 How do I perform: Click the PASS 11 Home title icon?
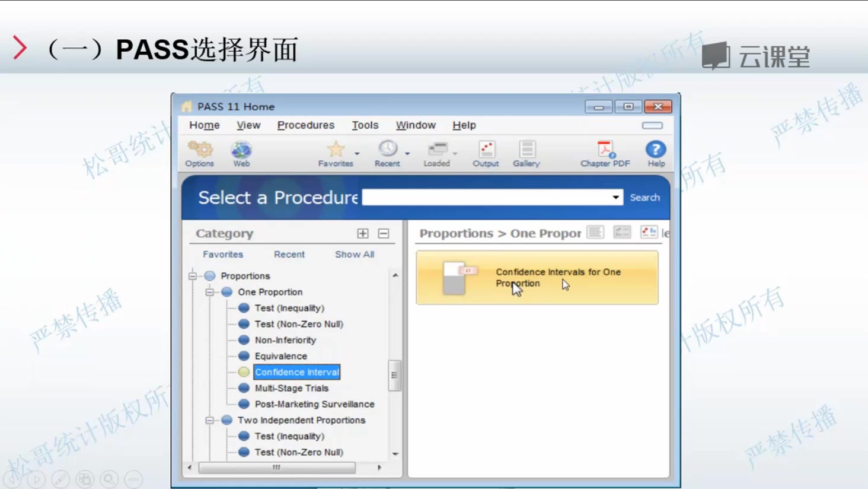click(187, 106)
